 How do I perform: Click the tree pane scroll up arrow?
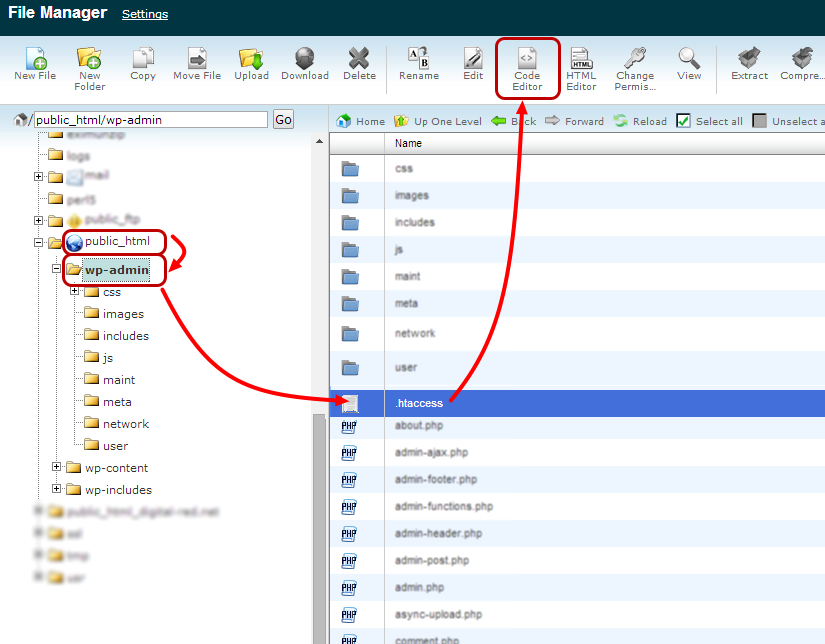319,142
